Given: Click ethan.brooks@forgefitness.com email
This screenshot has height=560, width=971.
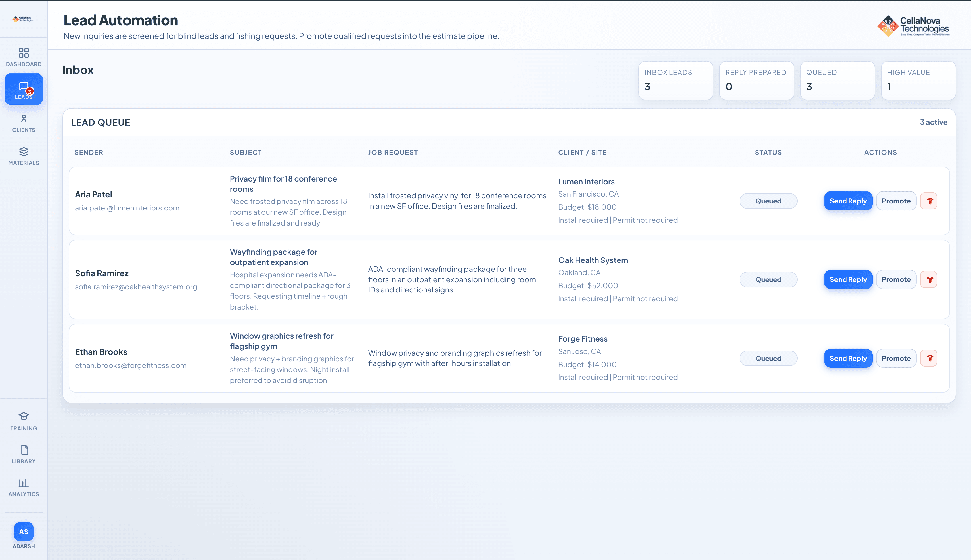Looking at the screenshot, I should (x=131, y=365).
